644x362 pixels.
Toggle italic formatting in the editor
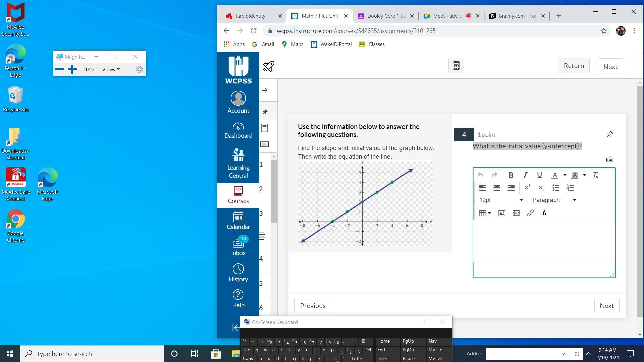pos(525,175)
